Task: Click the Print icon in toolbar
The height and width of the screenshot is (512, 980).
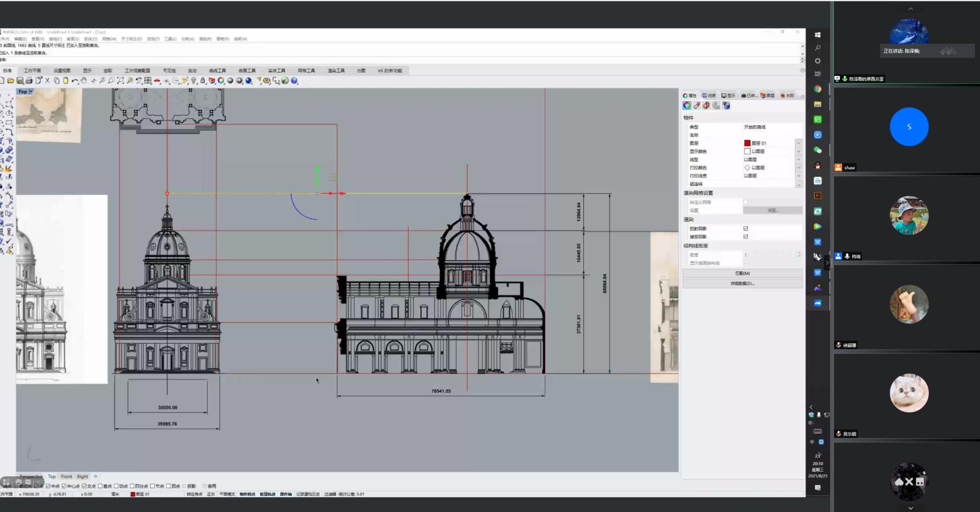Action: [x=29, y=81]
